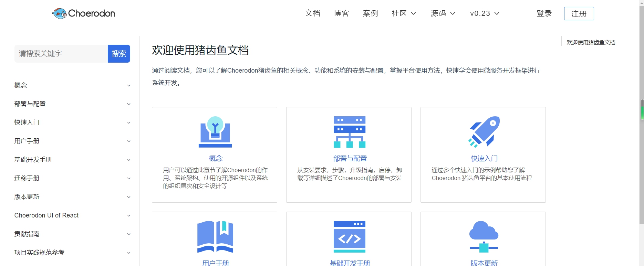Select 概念 in the sidebar

(x=21, y=85)
